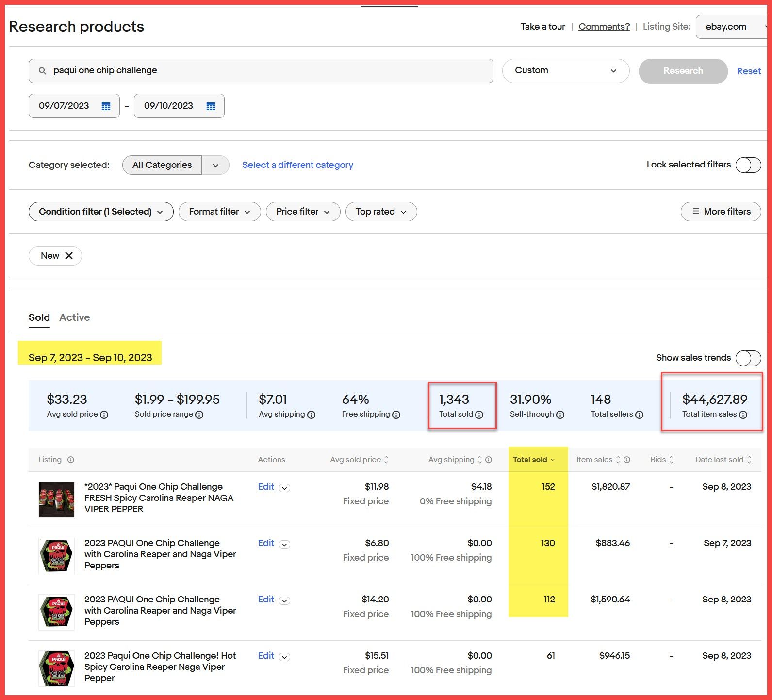
Task: Click Edit for the $11.98 listing
Action: 266,487
